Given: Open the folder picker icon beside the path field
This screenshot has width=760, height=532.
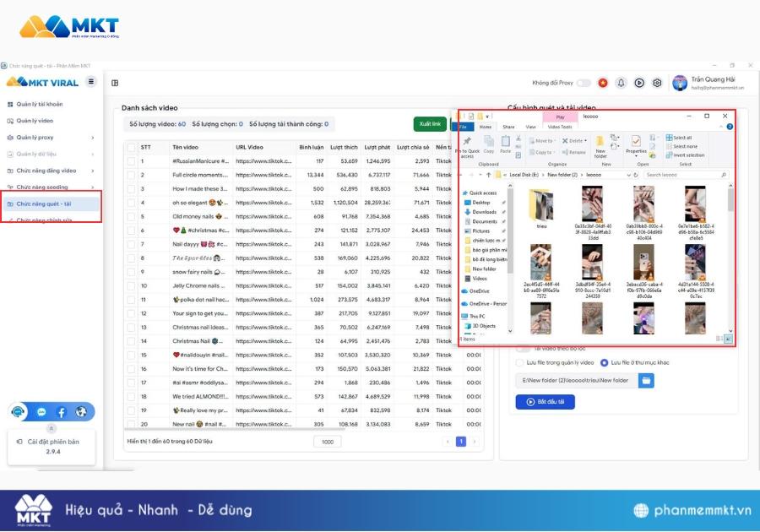Looking at the screenshot, I should click(647, 380).
